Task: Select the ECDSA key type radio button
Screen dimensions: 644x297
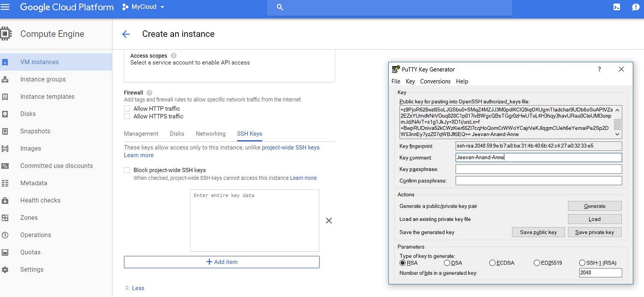Action: pyautogui.click(x=492, y=263)
